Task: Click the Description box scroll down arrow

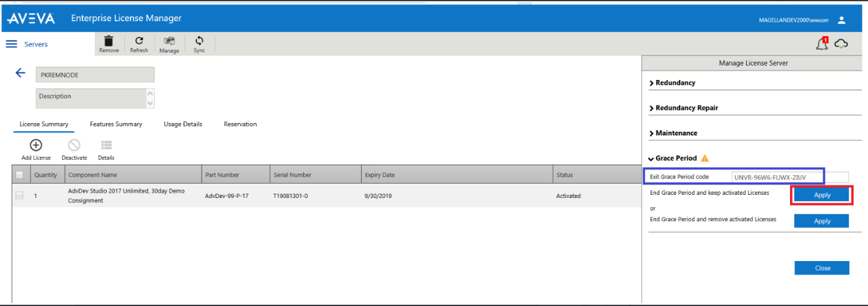Action: coord(150,104)
